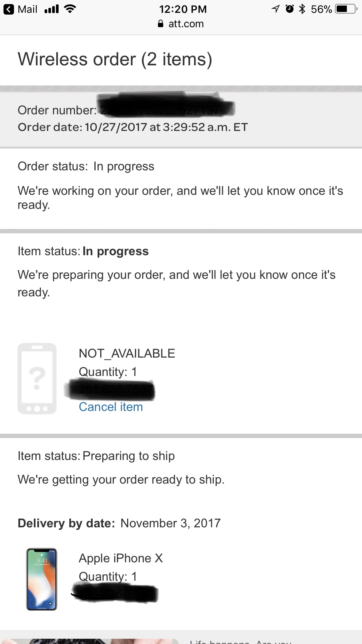Tap the NOT_AVAILABLE item name
This screenshot has width=362, height=644.
coord(127,353)
